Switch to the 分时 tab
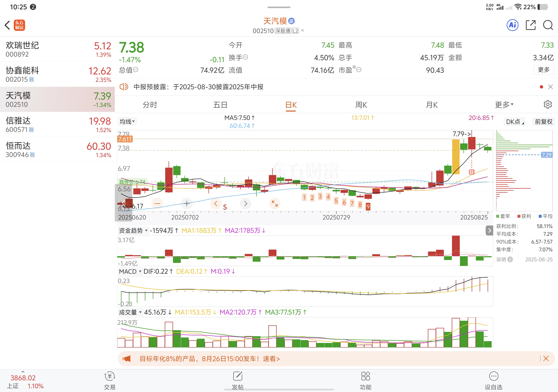The height and width of the screenshot is (392, 558). 150,105
